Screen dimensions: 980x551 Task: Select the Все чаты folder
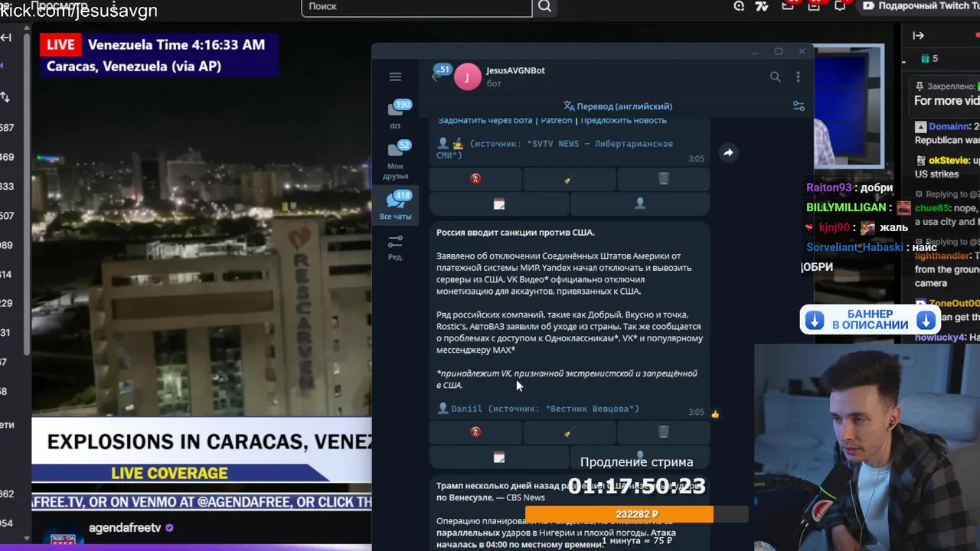coord(395,206)
